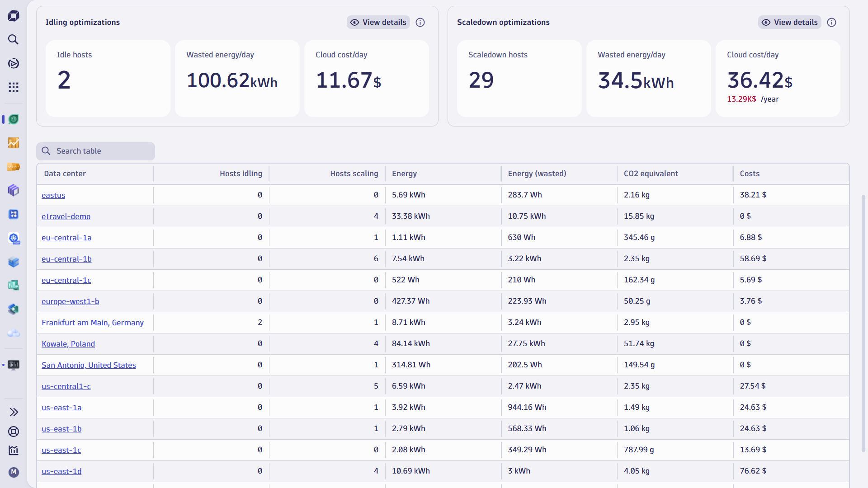This screenshot has width=868, height=488.
Task: View details for Idling optimizations
Action: pyautogui.click(x=378, y=23)
